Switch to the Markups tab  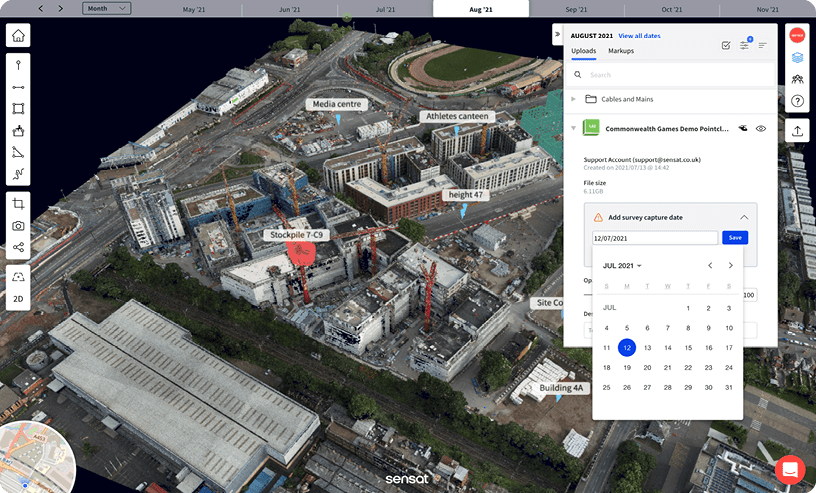(621, 50)
